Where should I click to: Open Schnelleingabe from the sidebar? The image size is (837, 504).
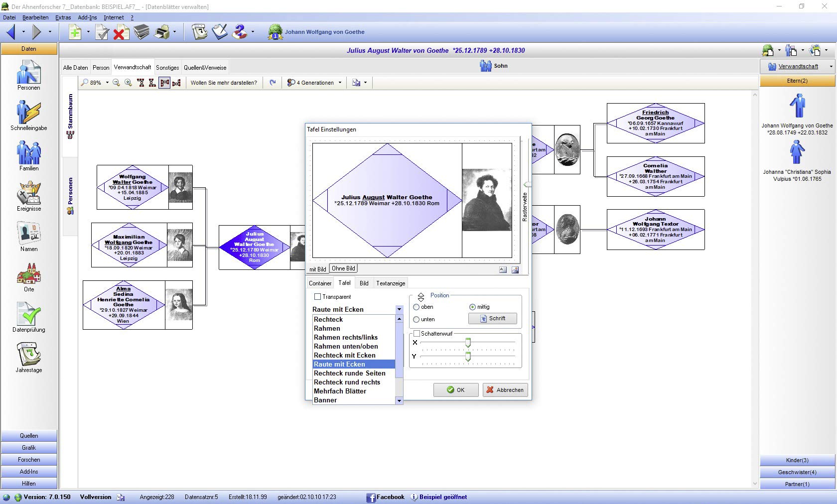pos(28,116)
